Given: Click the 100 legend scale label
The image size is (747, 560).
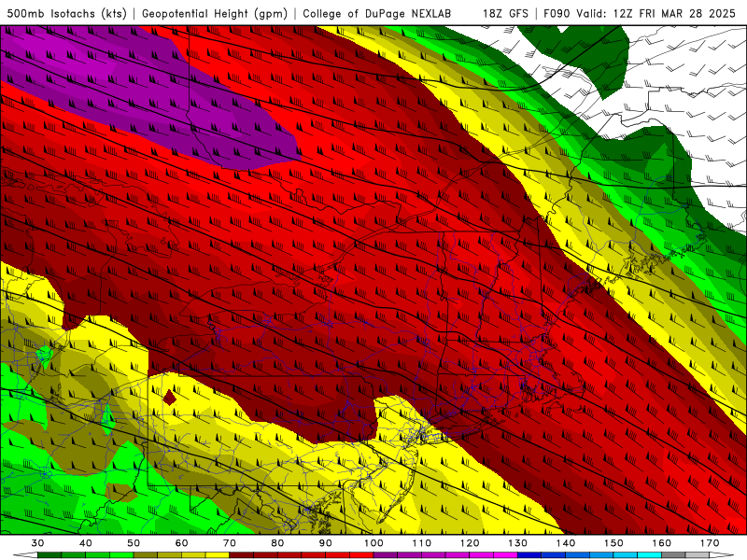Looking at the screenshot, I should 373,543.
